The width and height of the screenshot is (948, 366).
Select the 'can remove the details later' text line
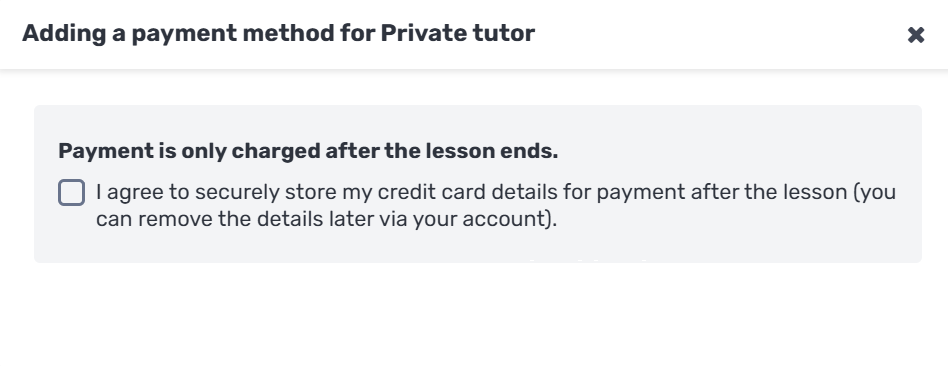click(326, 219)
